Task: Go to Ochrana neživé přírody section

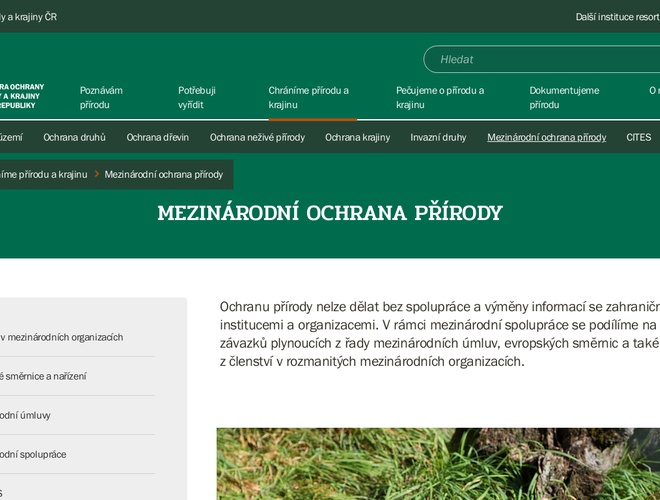Action: point(257,137)
